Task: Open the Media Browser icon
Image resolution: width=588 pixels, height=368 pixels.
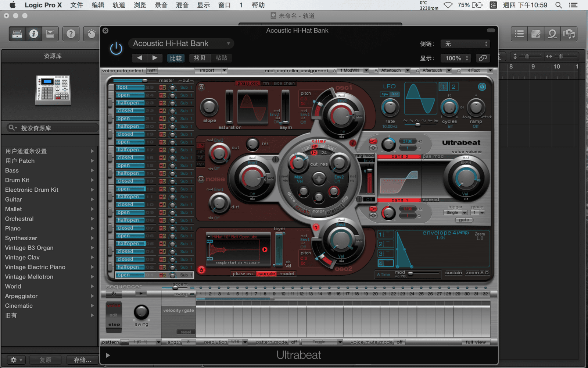Action: click(x=569, y=34)
